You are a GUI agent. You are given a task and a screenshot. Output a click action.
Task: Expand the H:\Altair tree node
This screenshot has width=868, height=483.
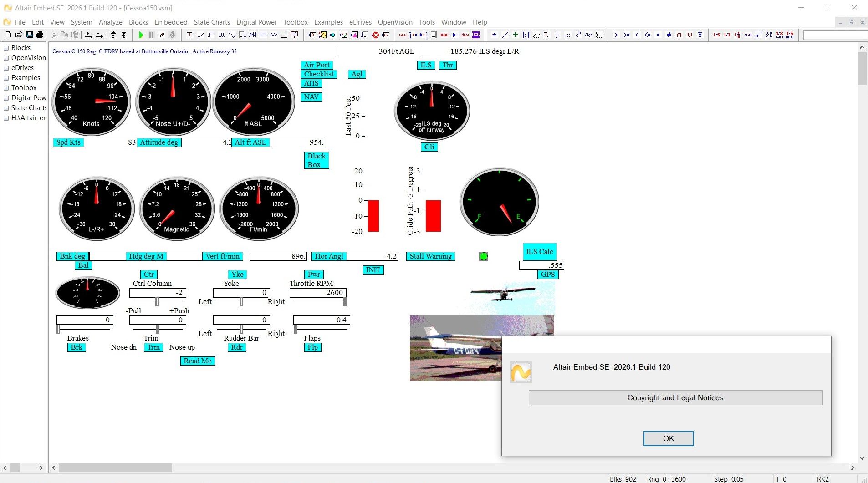tap(6, 118)
